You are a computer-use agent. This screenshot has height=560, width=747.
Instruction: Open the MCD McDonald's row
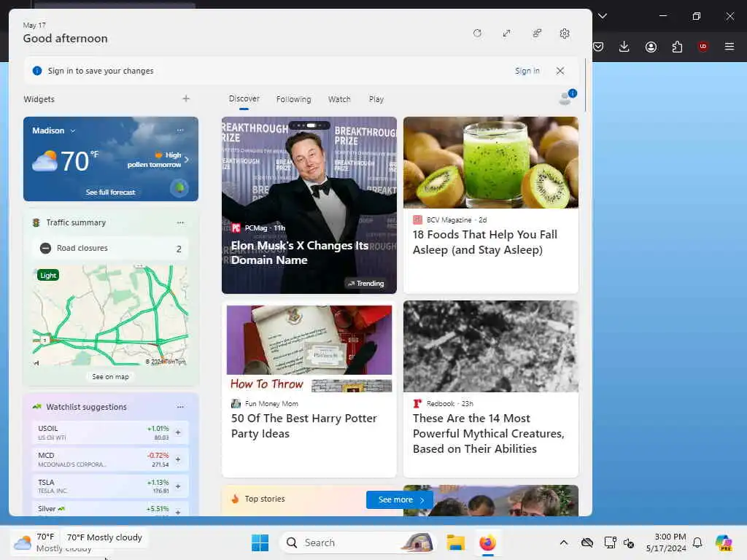click(111, 459)
